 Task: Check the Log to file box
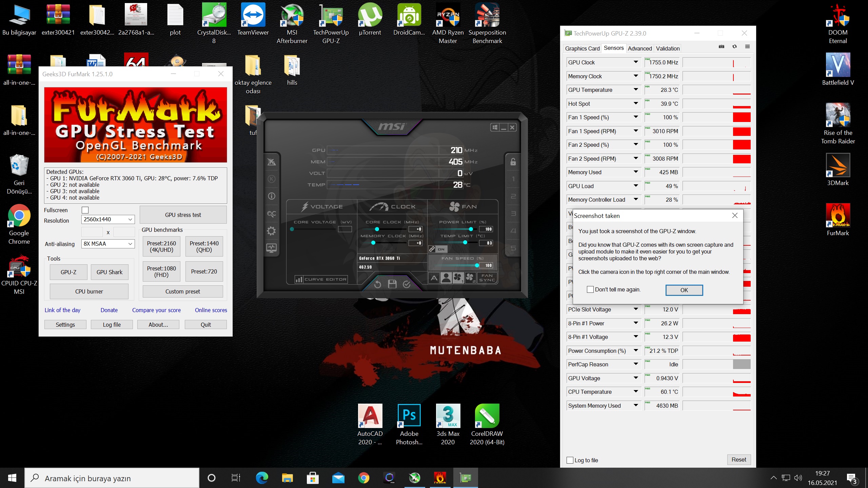570,460
